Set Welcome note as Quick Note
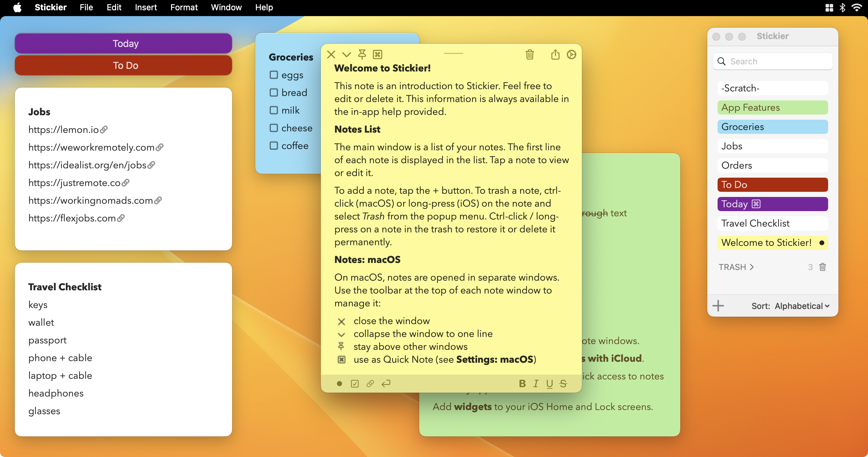The height and width of the screenshot is (457, 868). (377, 54)
